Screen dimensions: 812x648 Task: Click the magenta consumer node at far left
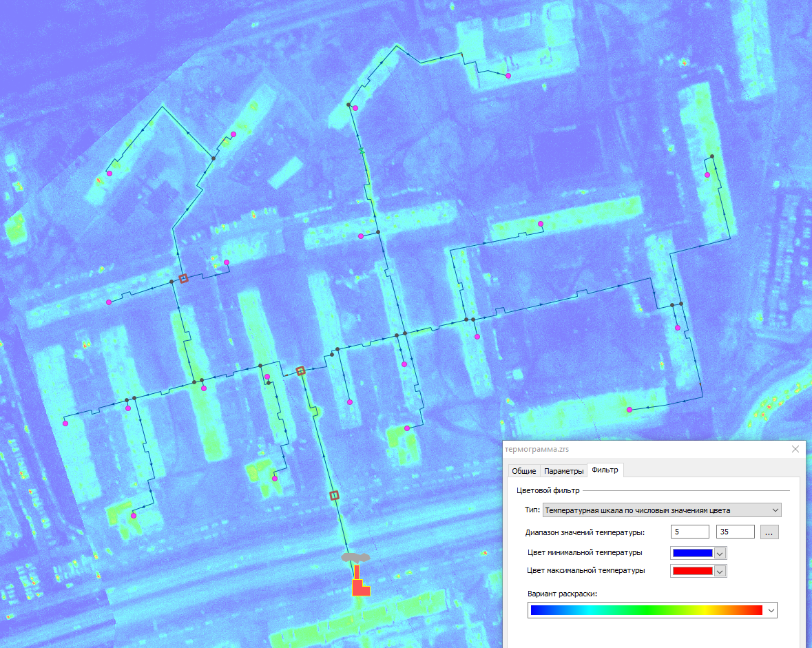tap(65, 424)
